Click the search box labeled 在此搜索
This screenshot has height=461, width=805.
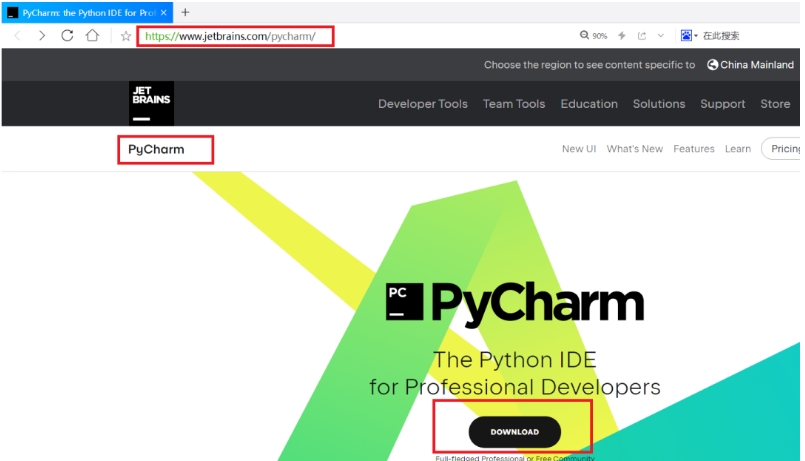(x=721, y=35)
